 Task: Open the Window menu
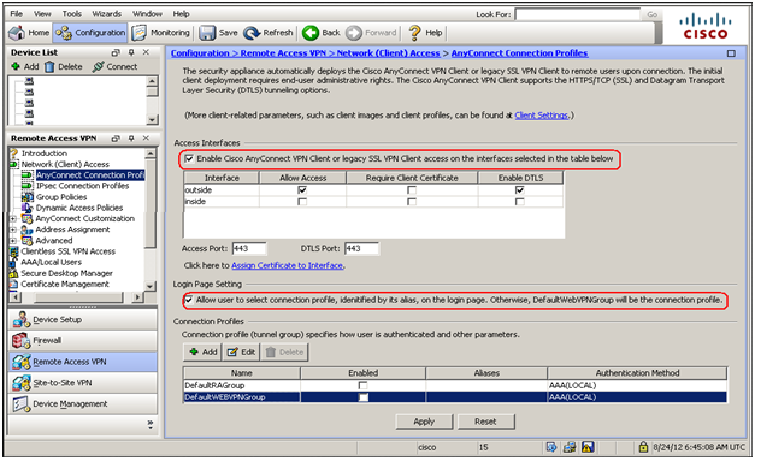pyautogui.click(x=147, y=14)
